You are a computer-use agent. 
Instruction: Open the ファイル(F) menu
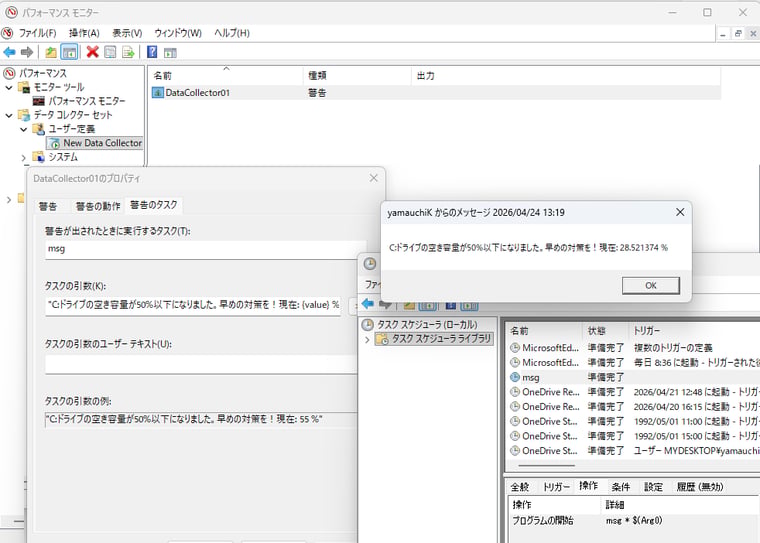pos(37,33)
